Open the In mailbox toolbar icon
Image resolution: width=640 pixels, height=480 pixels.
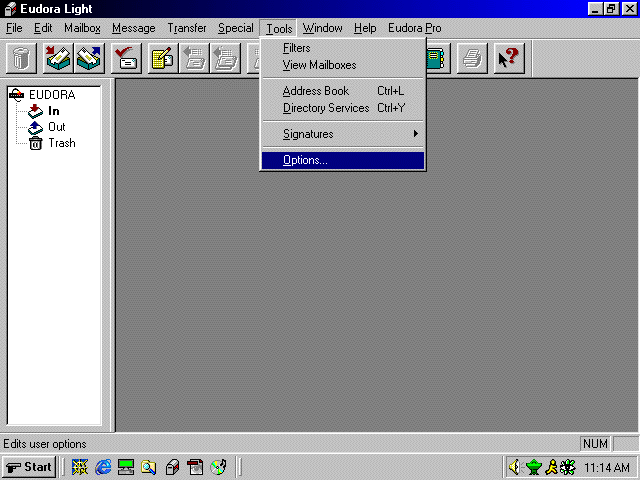(x=58, y=58)
